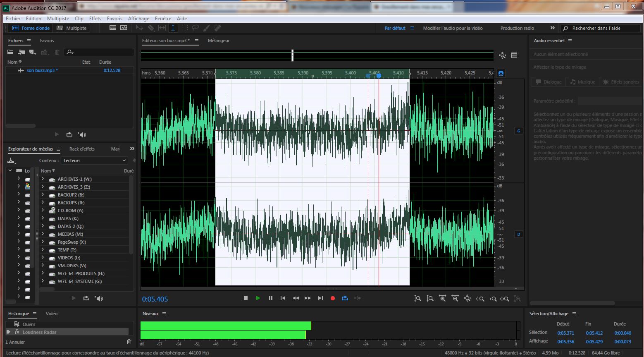Image resolution: width=644 pixels, height=357 pixels.
Task: Open the Contenu Lecteurs dropdown
Action: point(95,161)
